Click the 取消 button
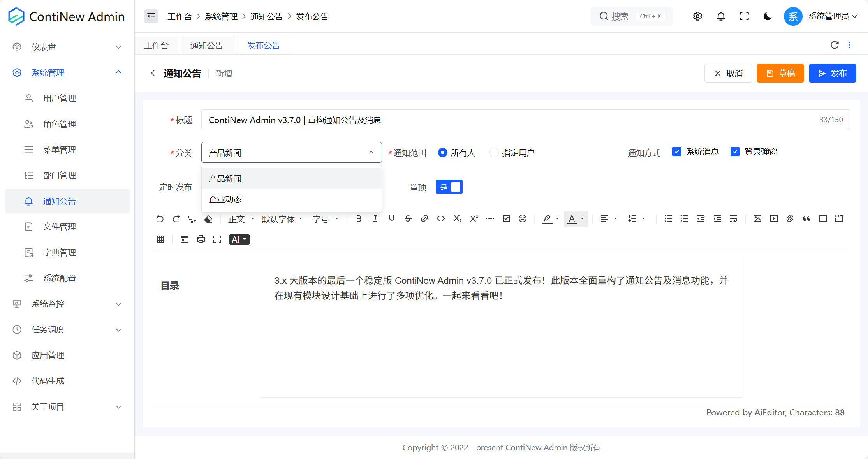Screen dimensions: 868x459 [x=728, y=73]
